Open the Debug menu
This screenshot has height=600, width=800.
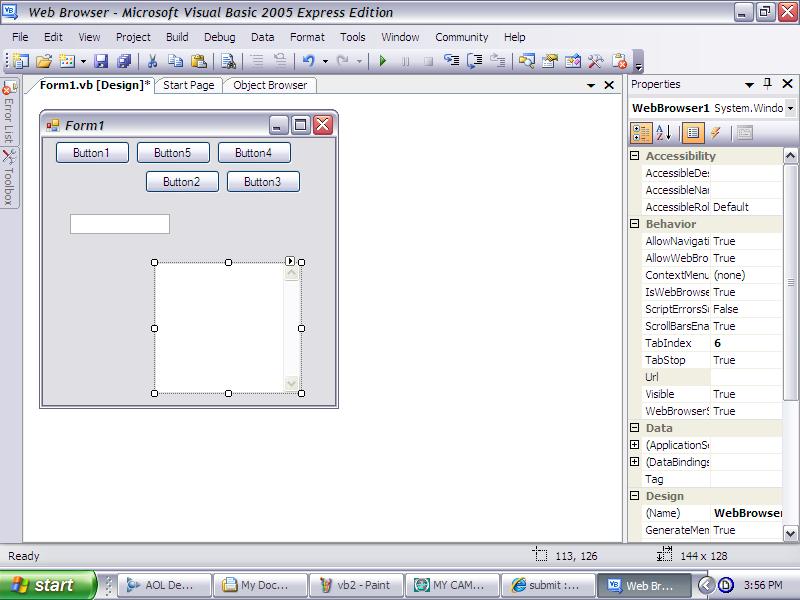pyautogui.click(x=219, y=36)
